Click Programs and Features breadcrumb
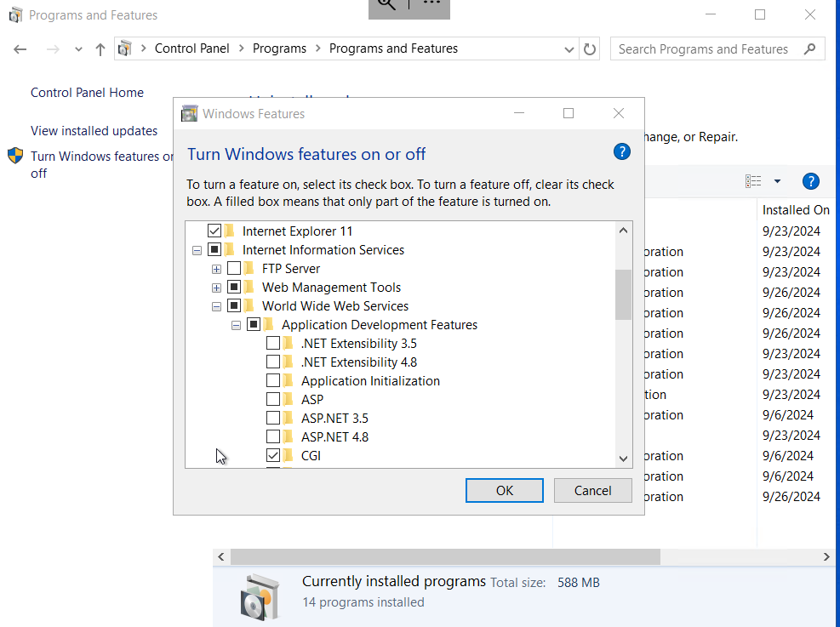840x627 pixels. click(393, 48)
